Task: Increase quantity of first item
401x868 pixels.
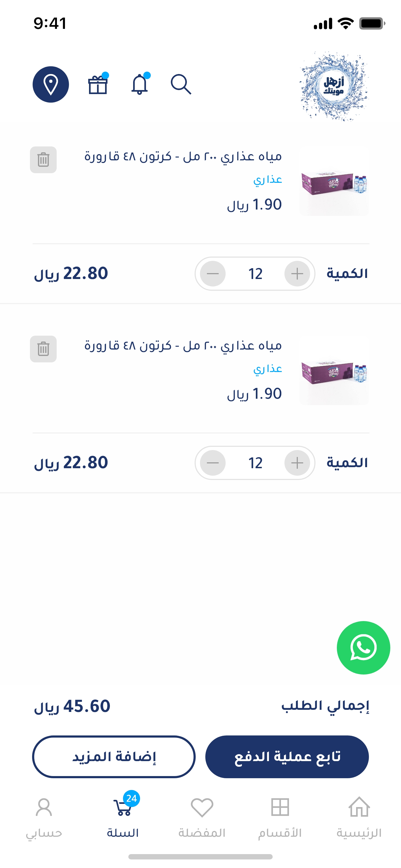Action: (x=297, y=274)
